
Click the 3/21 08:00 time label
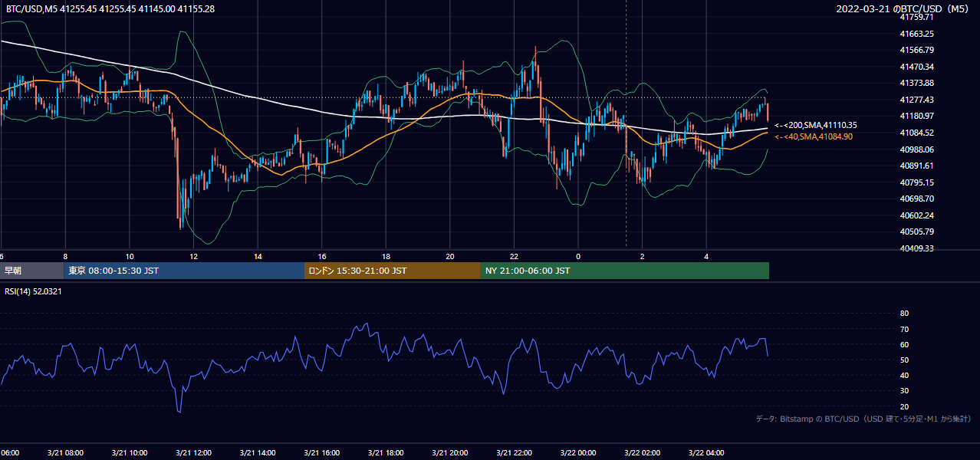[x=65, y=453]
